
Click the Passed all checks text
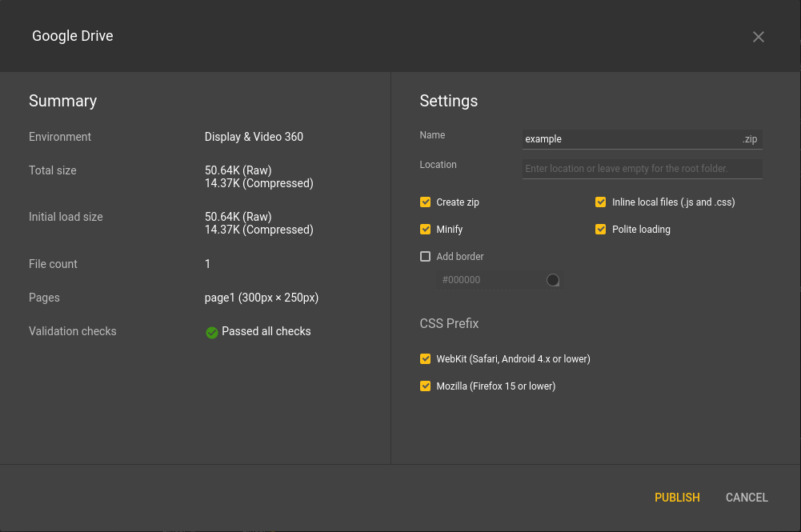[x=266, y=331]
